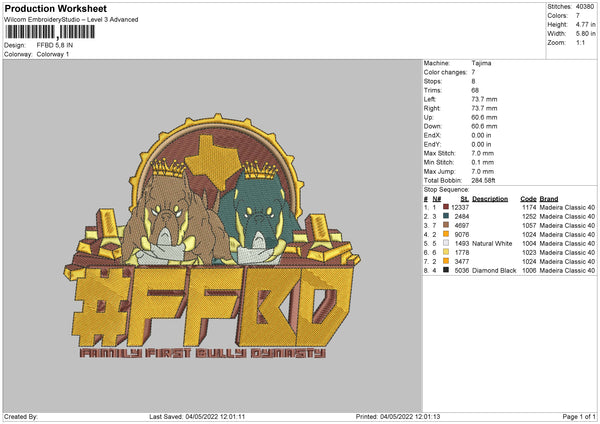Select the Min Stitch value 0.1 mm
The height and width of the screenshot is (424, 600).
click(x=483, y=163)
